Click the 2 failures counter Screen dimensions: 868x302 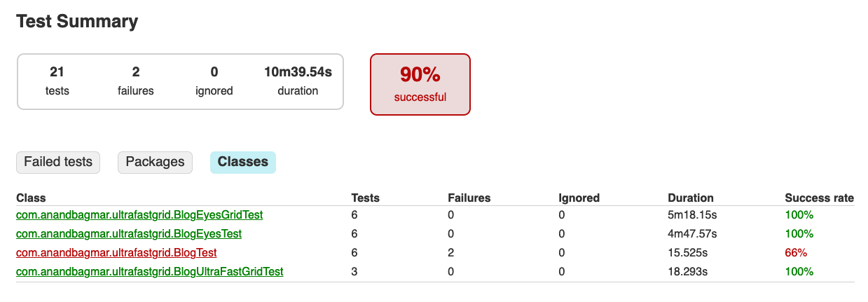click(x=136, y=81)
